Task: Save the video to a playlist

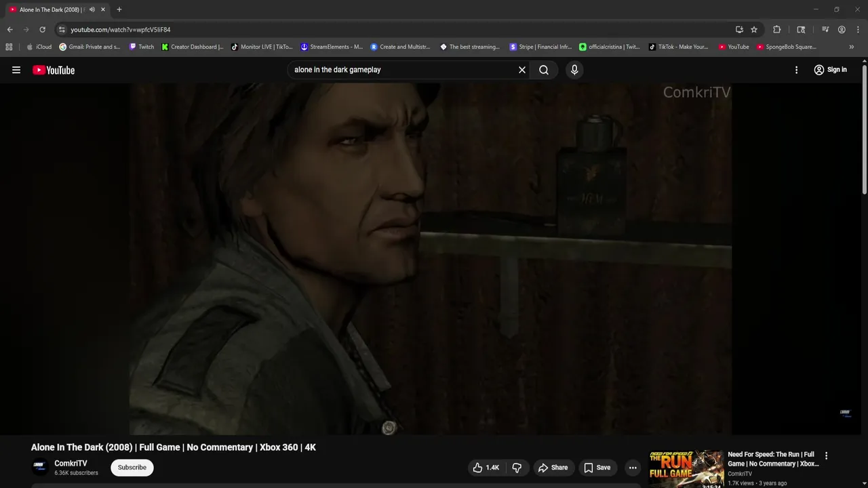Action: [x=597, y=468]
